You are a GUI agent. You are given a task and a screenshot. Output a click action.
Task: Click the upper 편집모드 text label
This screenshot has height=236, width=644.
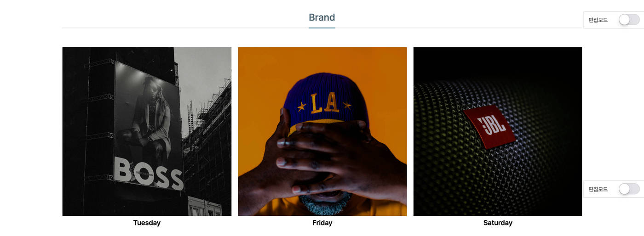pyautogui.click(x=598, y=20)
